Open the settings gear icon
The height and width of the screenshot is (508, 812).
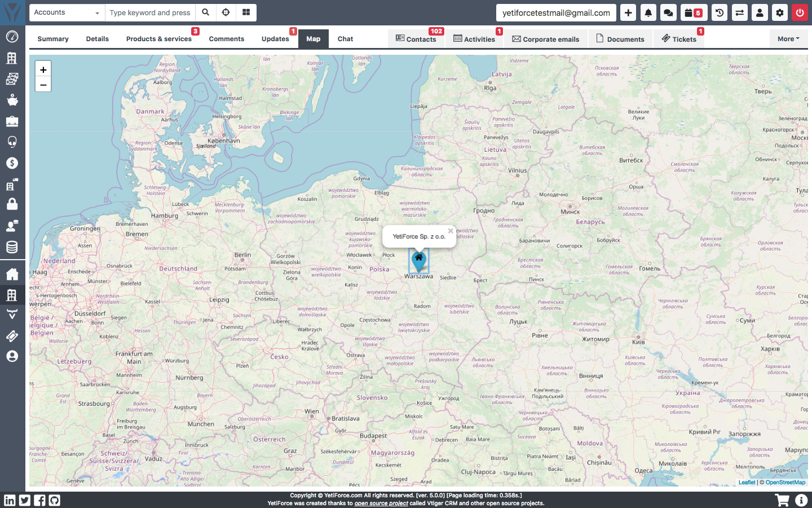click(780, 12)
